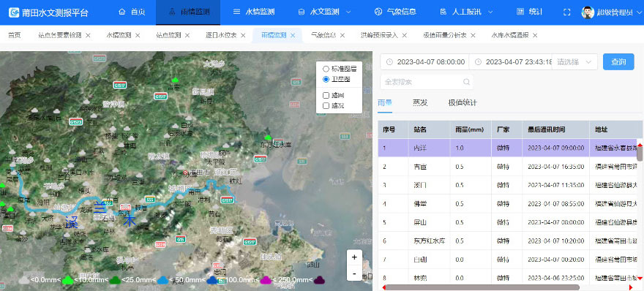
Task: Select the 佛岭 station row
Action: tap(507, 203)
